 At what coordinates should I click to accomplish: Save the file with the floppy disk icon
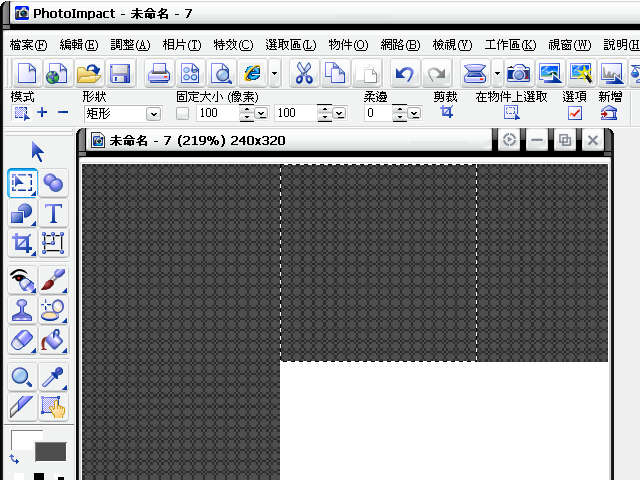pos(120,74)
